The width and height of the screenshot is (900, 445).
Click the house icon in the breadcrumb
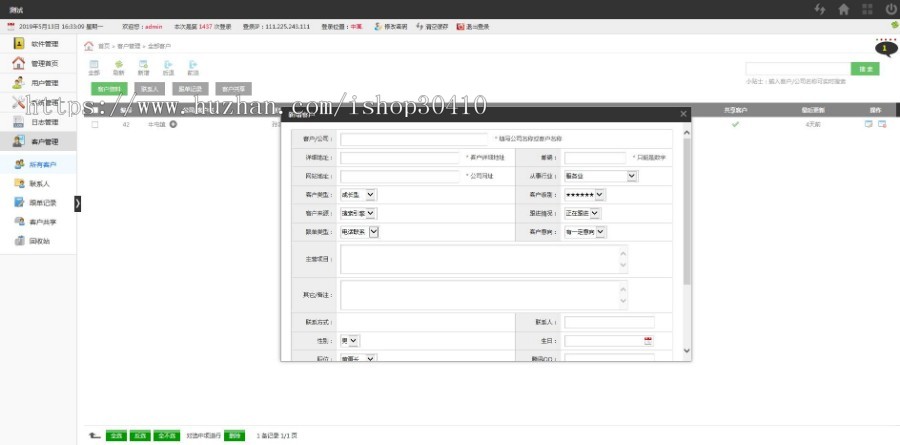[88, 46]
